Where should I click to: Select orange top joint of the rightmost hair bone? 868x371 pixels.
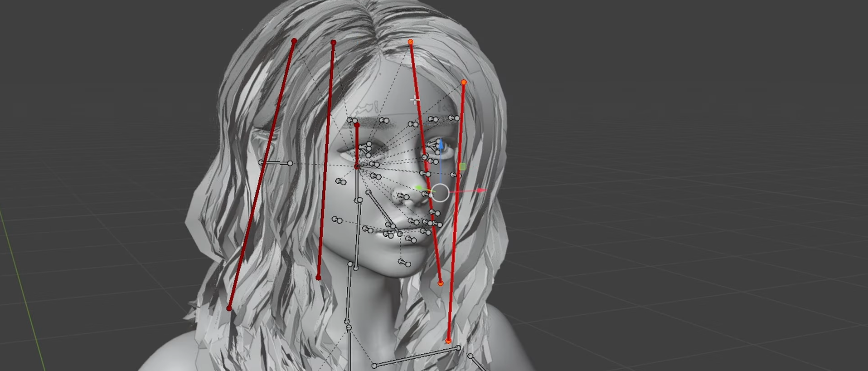pyautogui.click(x=464, y=83)
